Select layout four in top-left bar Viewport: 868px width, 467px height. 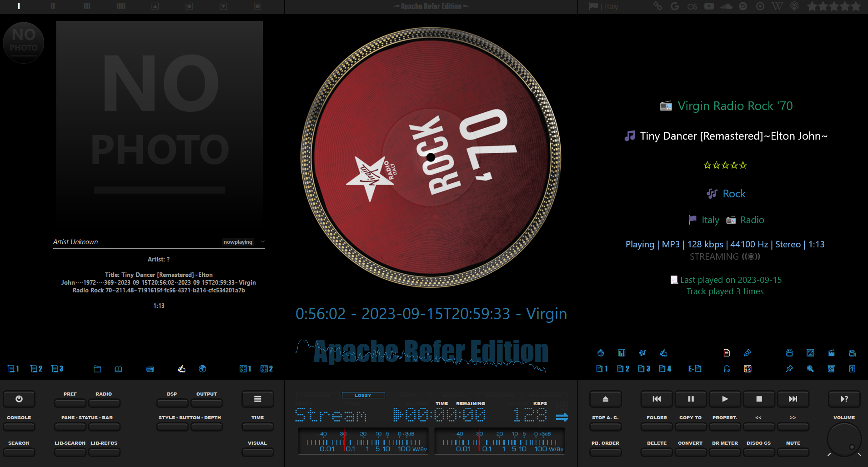(121, 6)
